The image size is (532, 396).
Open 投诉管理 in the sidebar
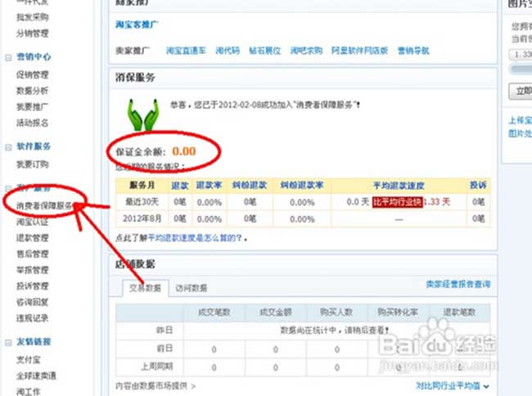pos(33,286)
